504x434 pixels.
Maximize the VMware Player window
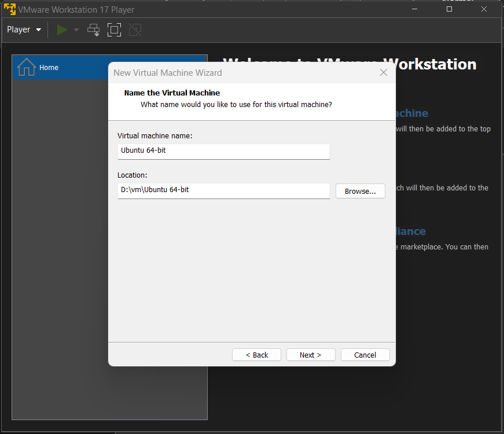[x=450, y=9]
